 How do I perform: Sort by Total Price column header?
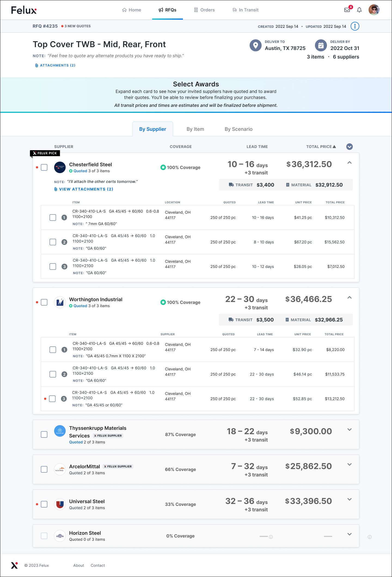pyautogui.click(x=321, y=147)
